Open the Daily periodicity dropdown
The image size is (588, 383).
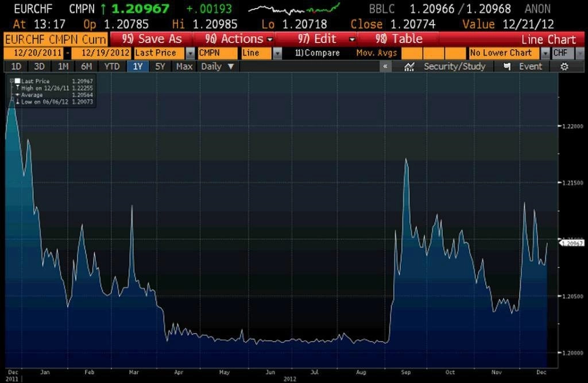coord(218,67)
